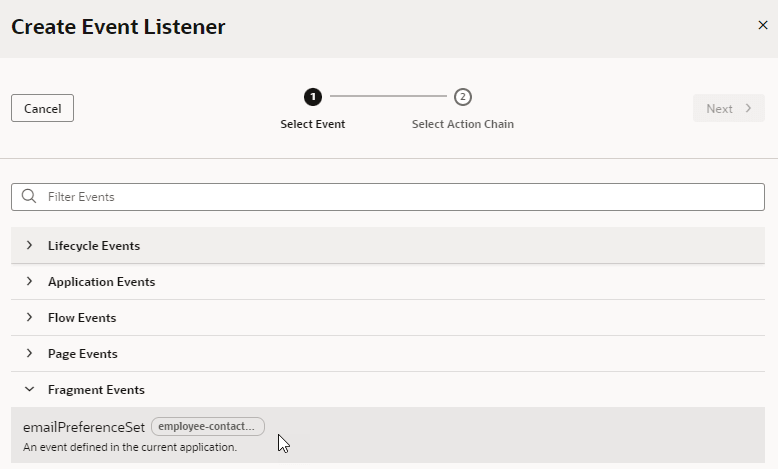
Task: Expand the Page Events chevron
Action: (29, 353)
